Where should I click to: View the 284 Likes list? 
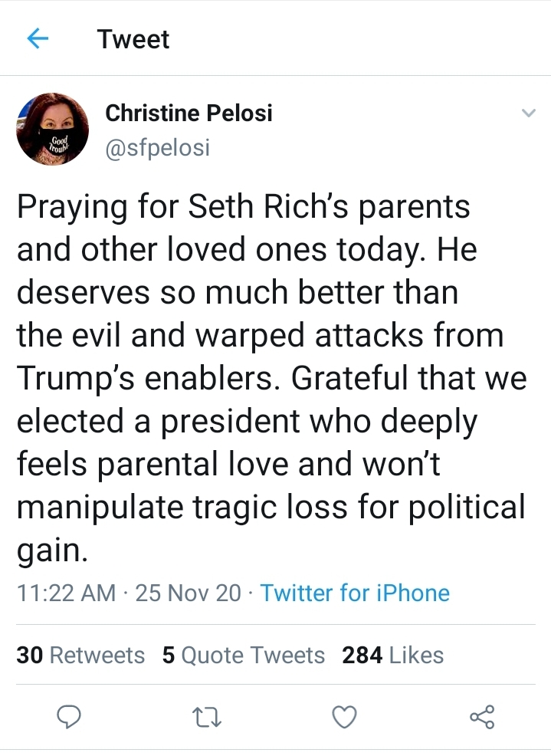[x=393, y=656]
